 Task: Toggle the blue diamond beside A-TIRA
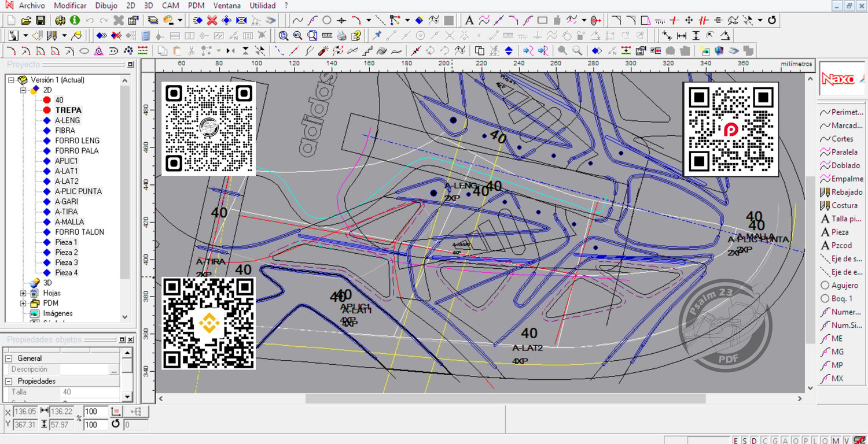click(x=47, y=212)
